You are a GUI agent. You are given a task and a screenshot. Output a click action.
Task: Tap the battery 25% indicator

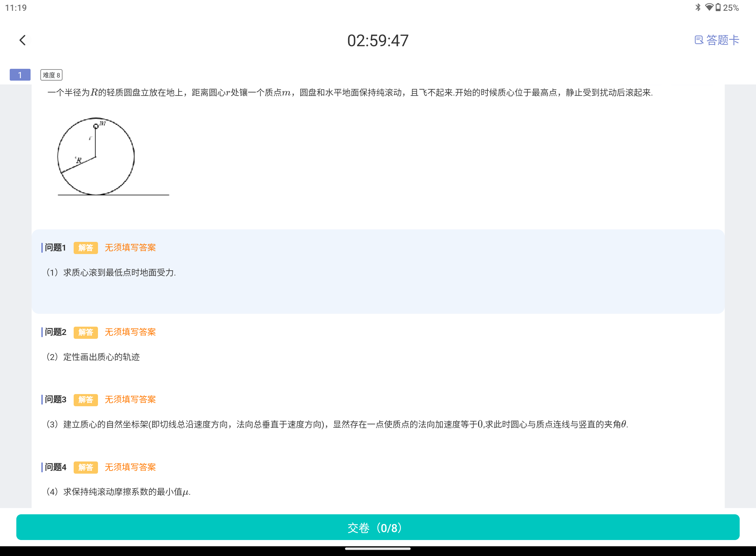pyautogui.click(x=728, y=8)
